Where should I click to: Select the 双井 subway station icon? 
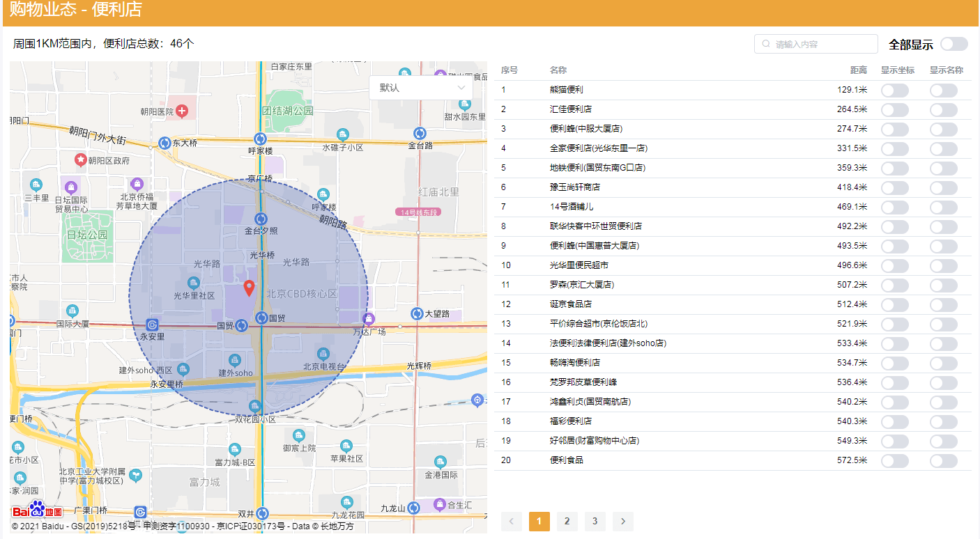tap(261, 513)
